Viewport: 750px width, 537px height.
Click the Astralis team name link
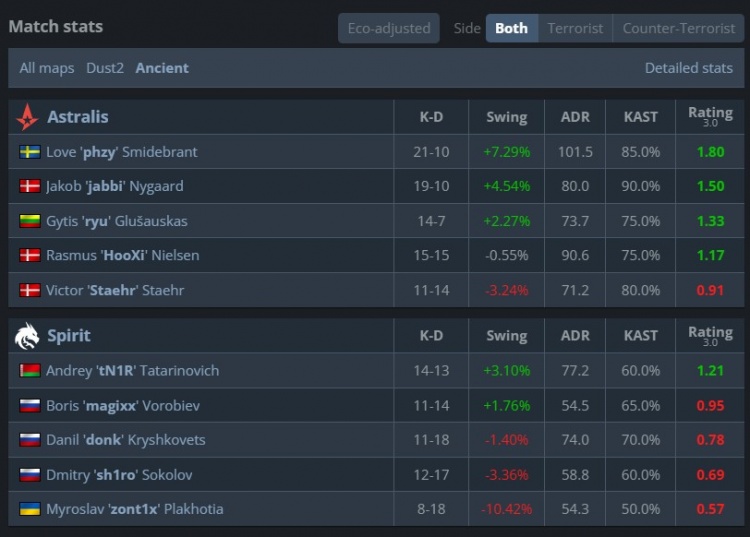(x=78, y=117)
